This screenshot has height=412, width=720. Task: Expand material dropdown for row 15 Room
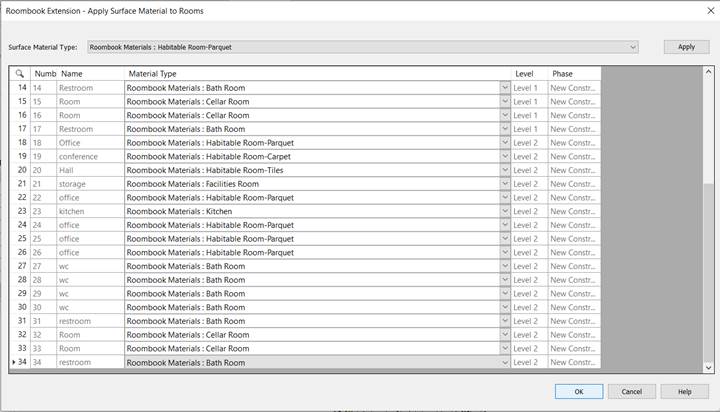pos(505,102)
